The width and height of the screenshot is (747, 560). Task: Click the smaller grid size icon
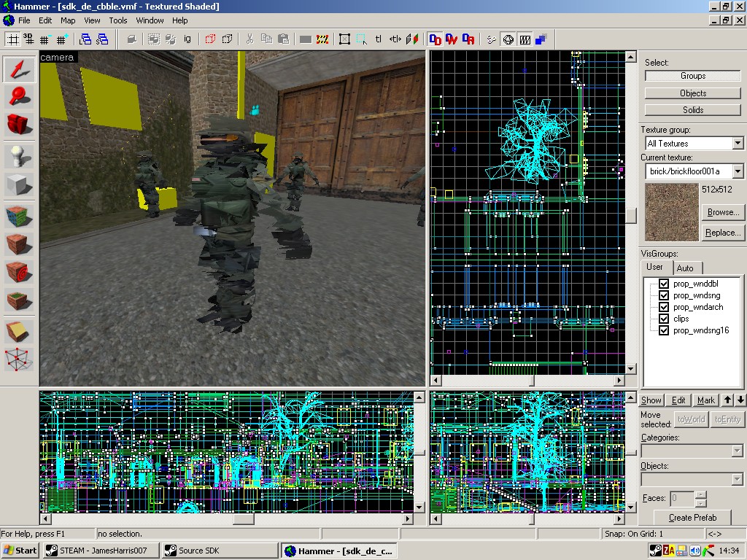pos(45,39)
